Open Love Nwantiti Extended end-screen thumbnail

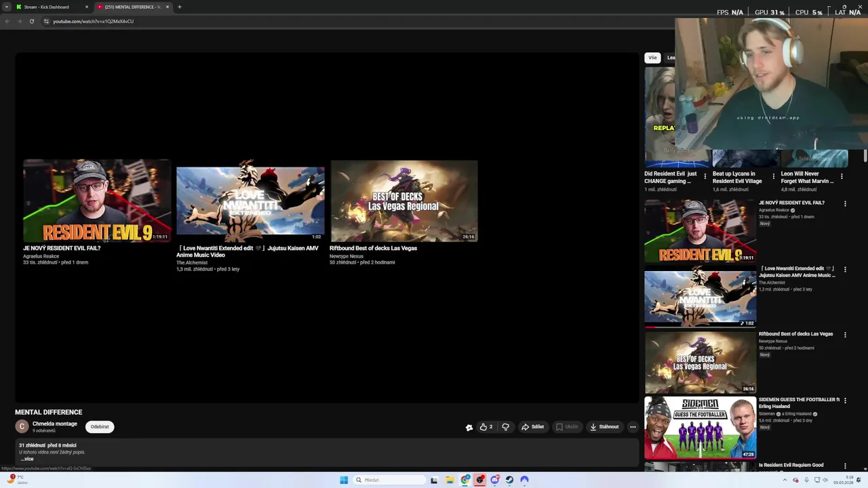(x=250, y=201)
